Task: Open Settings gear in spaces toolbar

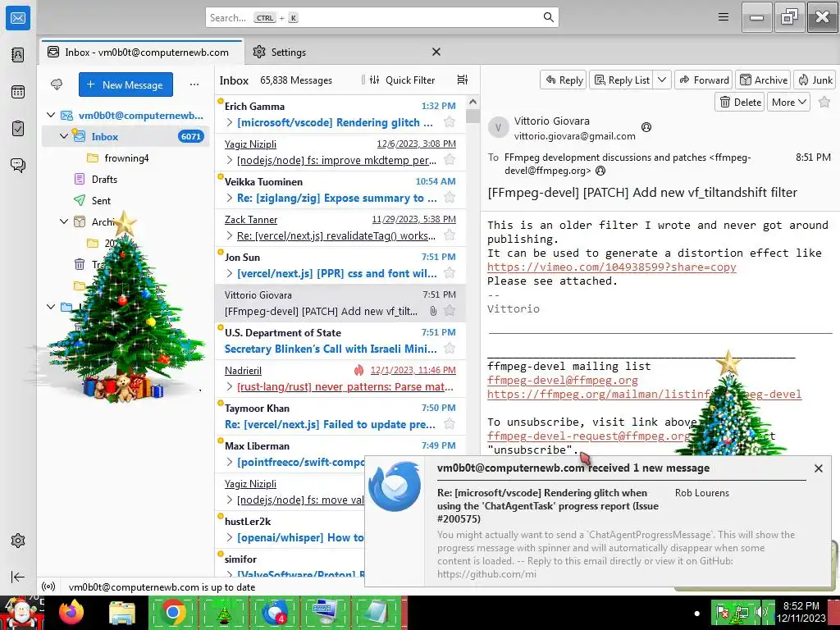Action: (x=18, y=541)
